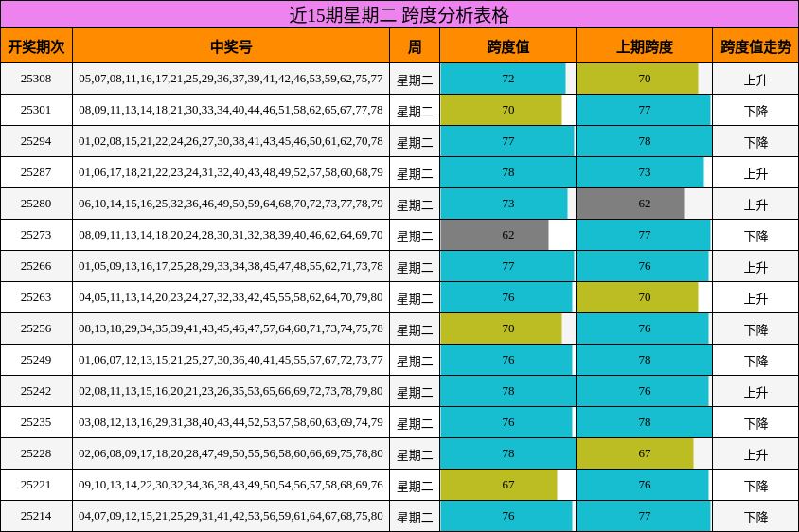Select previous span 77 in row 25214
Image resolution: width=799 pixels, height=532 pixels.
pyautogui.click(x=644, y=516)
